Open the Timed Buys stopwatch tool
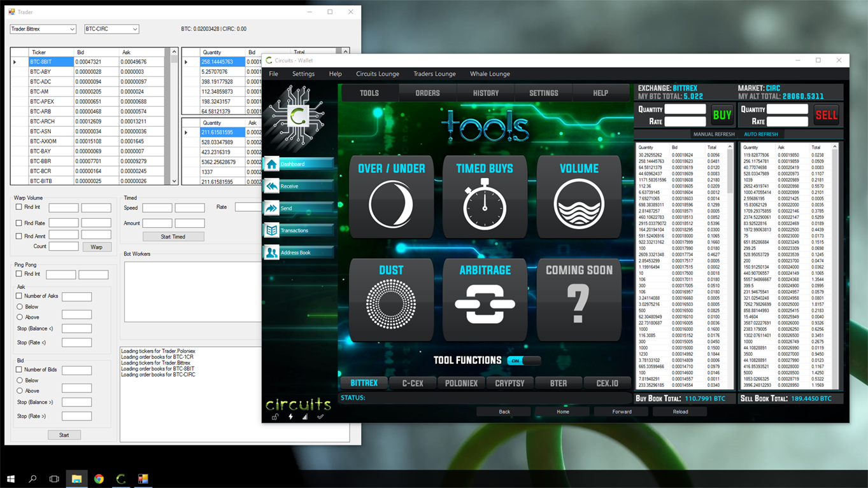This screenshot has width=868, height=488. pos(485,197)
